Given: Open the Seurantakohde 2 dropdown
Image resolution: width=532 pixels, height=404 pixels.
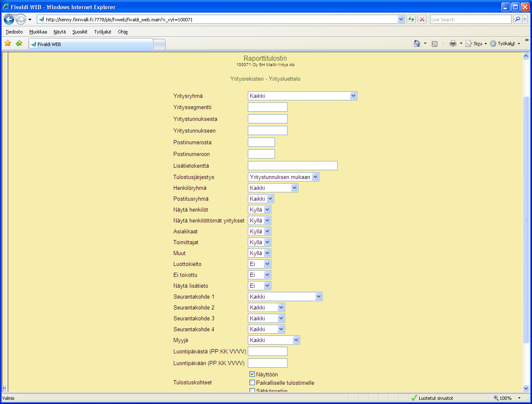Looking at the screenshot, I should 266,307.
